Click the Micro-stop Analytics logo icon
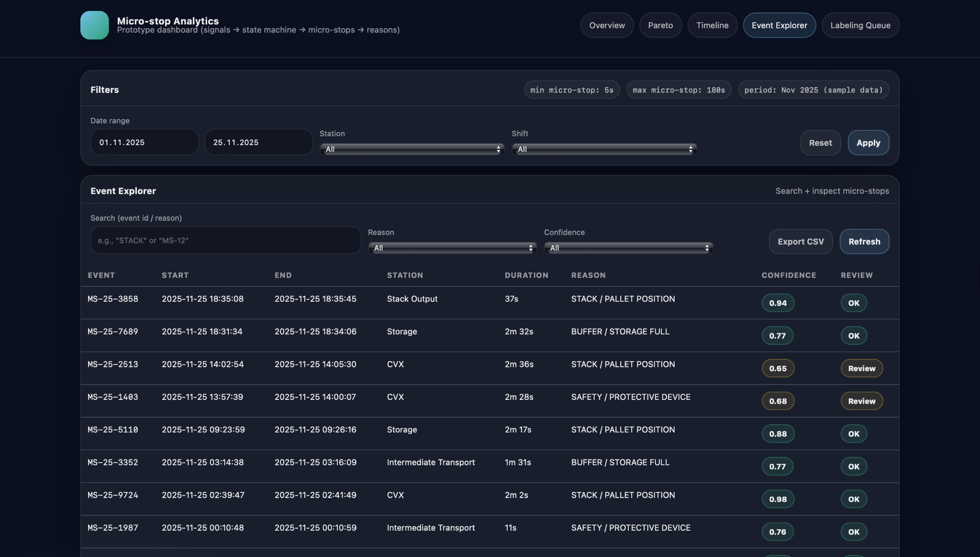This screenshot has width=980, height=557. 94,25
